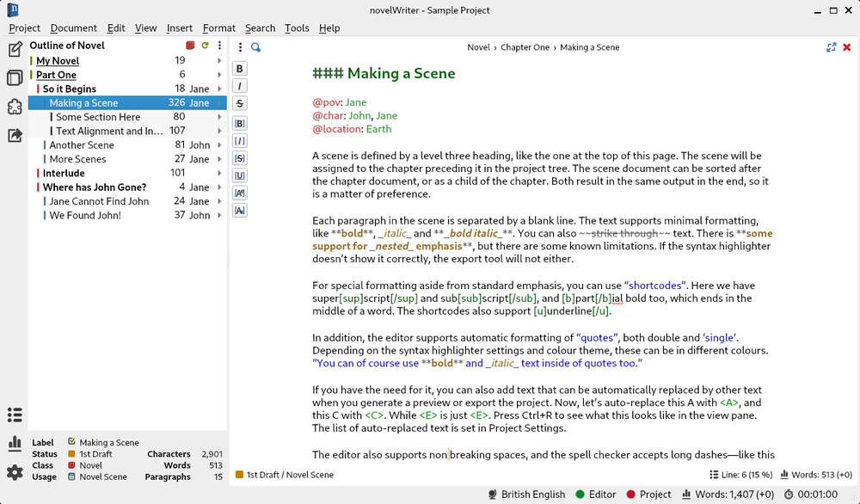860x504 pixels.
Task: Show details arrow for Jane Cannot Find John
Action: pos(219,201)
